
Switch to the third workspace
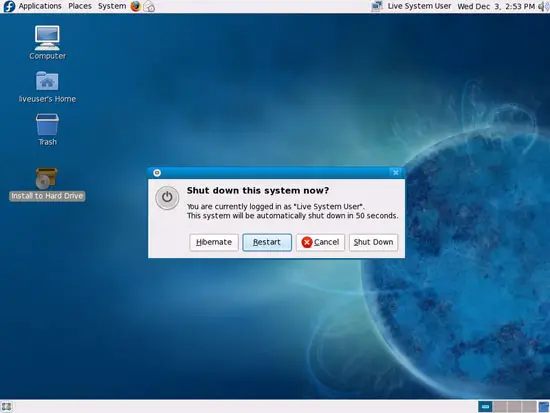(x=514, y=407)
